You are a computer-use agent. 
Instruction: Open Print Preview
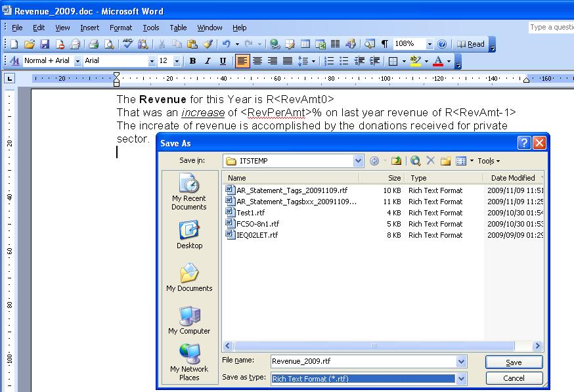pyautogui.click(x=110, y=44)
